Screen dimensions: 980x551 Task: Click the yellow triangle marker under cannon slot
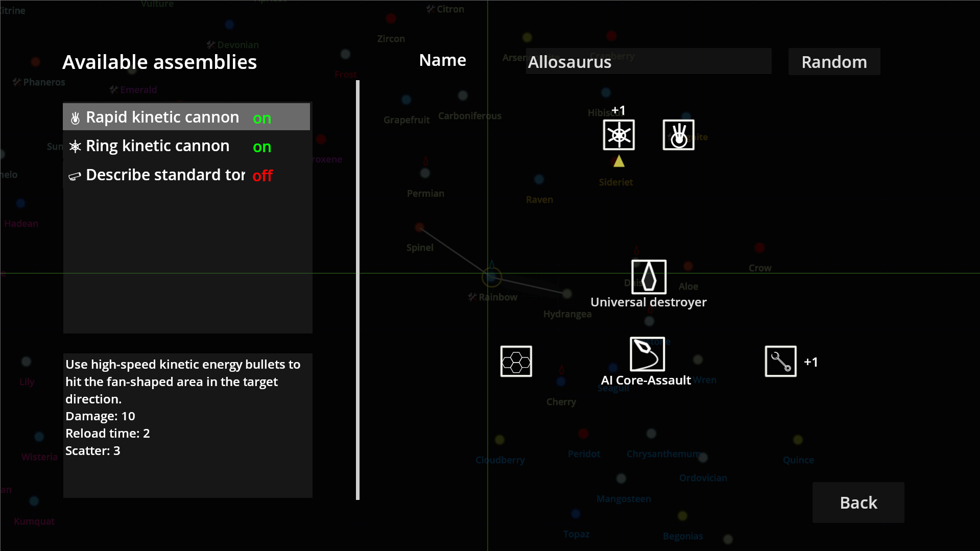coord(618,161)
